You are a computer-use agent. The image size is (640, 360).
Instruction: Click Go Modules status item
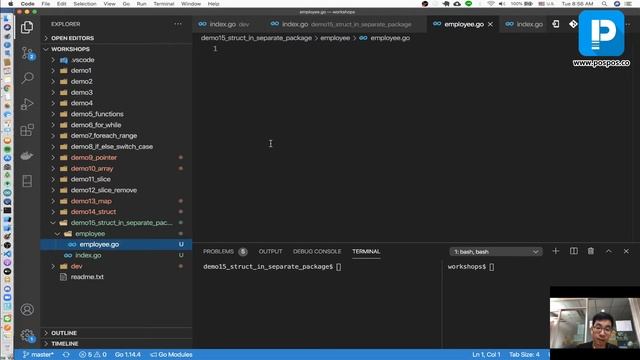click(x=171, y=354)
